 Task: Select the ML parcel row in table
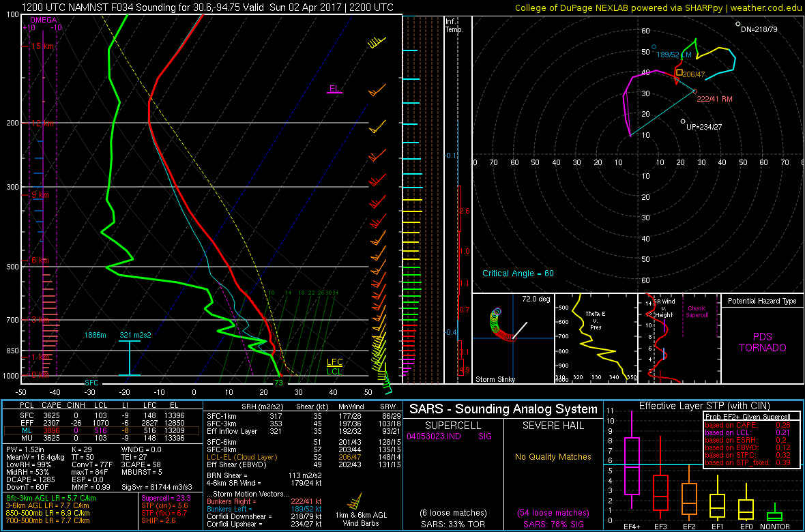click(102, 431)
